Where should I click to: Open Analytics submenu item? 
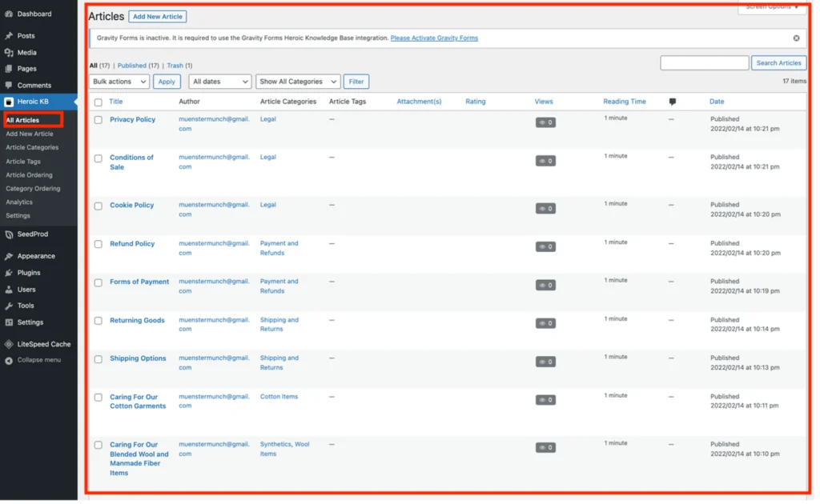pos(19,203)
